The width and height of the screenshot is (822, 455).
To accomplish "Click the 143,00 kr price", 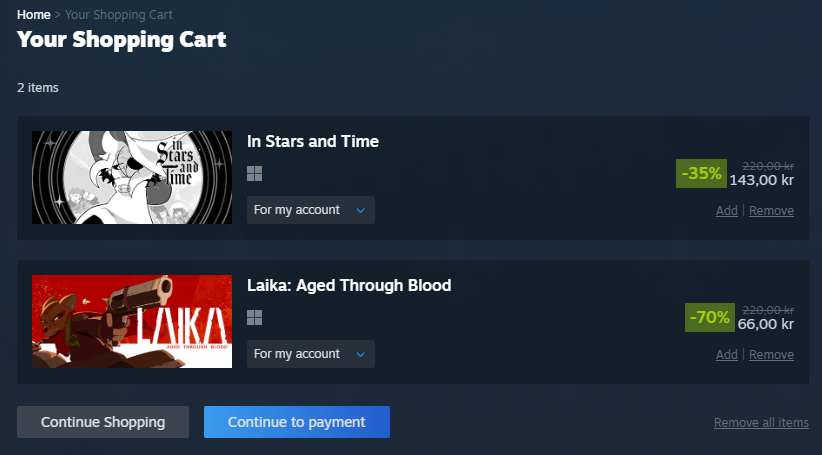I will pos(761,181).
